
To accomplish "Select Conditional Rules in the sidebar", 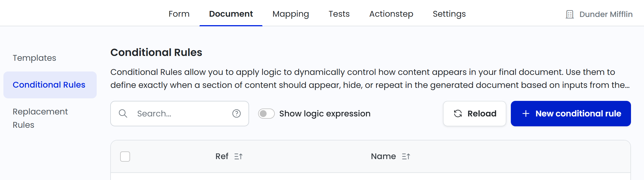I will [49, 85].
